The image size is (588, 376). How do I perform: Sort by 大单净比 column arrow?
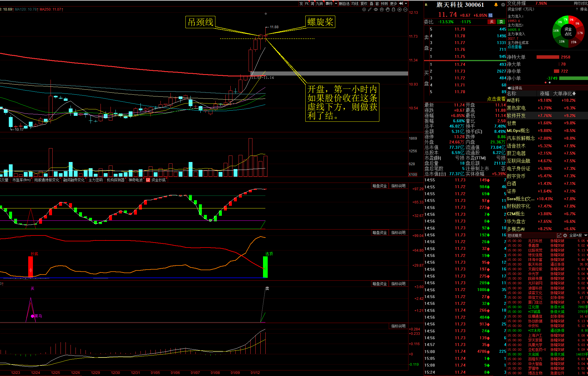pos(574,93)
